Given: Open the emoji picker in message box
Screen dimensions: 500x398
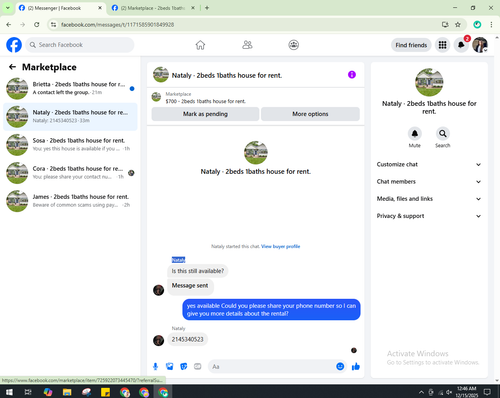Looking at the screenshot, I should coord(340,367).
